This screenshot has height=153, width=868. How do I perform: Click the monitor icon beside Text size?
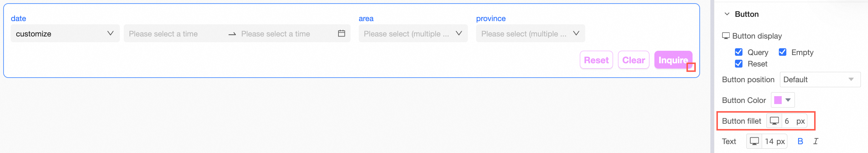pos(754,141)
